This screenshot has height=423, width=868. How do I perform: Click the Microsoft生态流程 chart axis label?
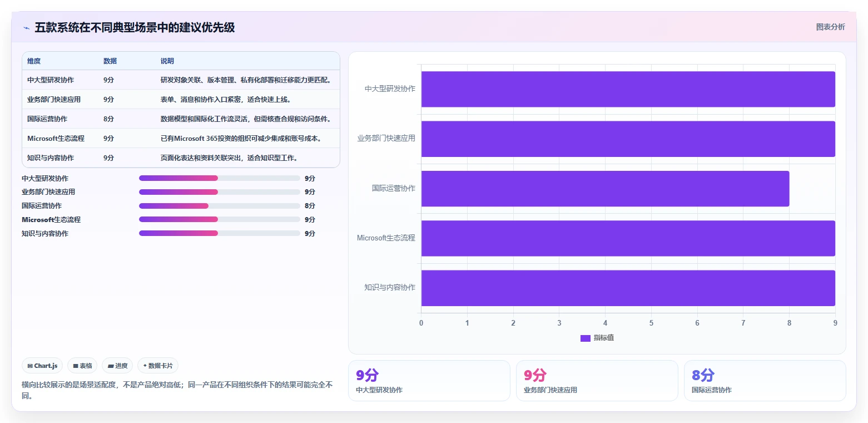click(x=386, y=238)
